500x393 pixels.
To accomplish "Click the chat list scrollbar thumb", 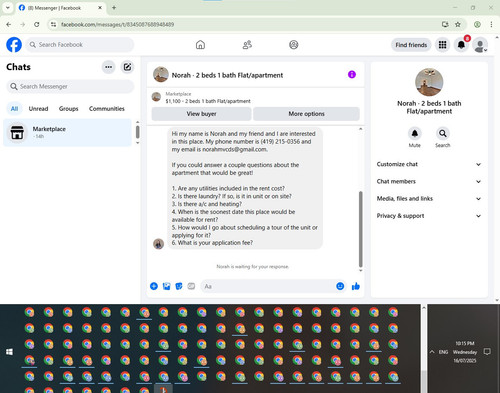I will coord(137,132).
